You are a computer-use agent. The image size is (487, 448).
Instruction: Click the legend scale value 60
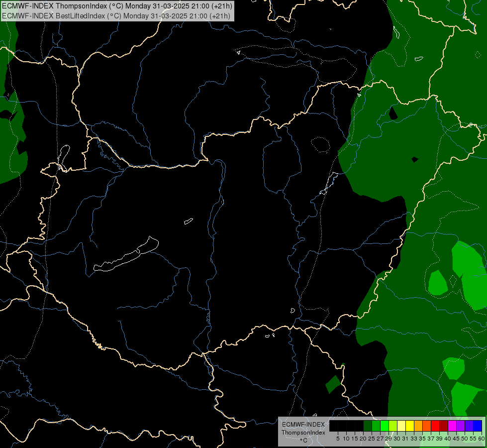click(482, 439)
